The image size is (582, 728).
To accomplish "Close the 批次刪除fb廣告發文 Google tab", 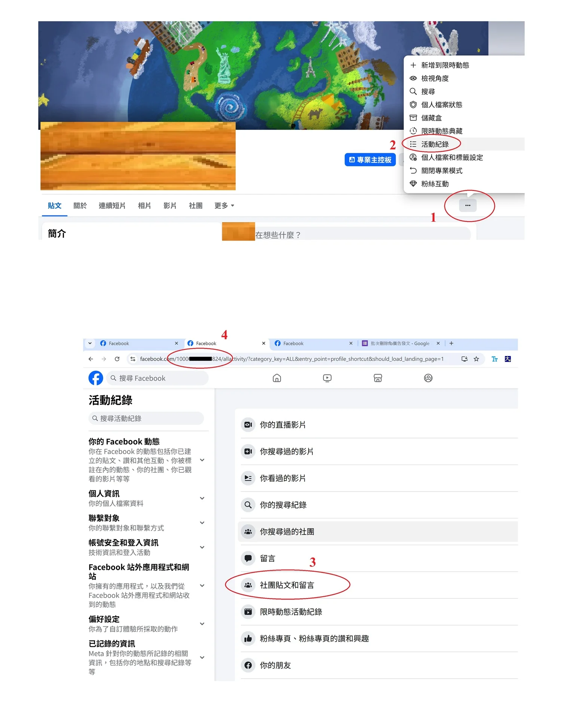I will click(438, 343).
